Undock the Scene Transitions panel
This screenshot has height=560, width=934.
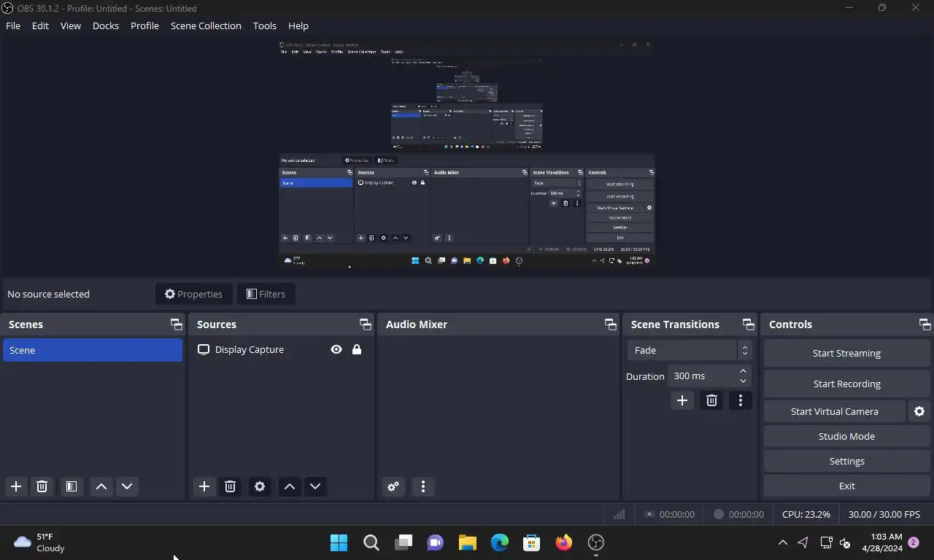pos(749,324)
